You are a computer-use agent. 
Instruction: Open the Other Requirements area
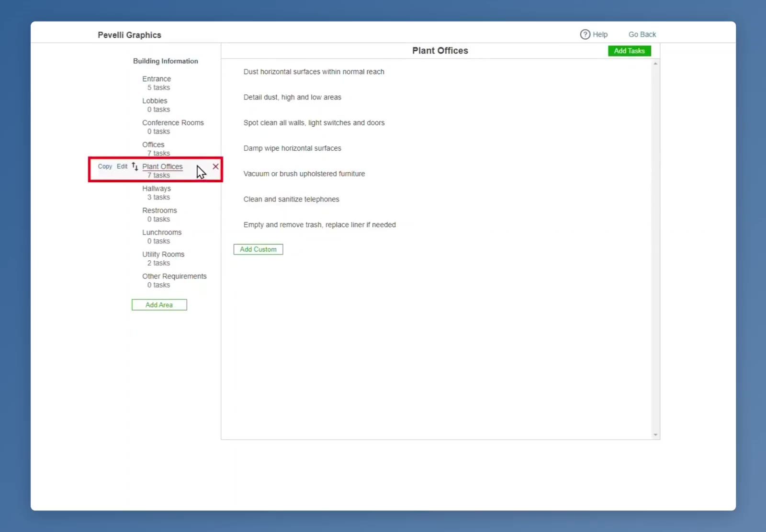[x=174, y=277]
